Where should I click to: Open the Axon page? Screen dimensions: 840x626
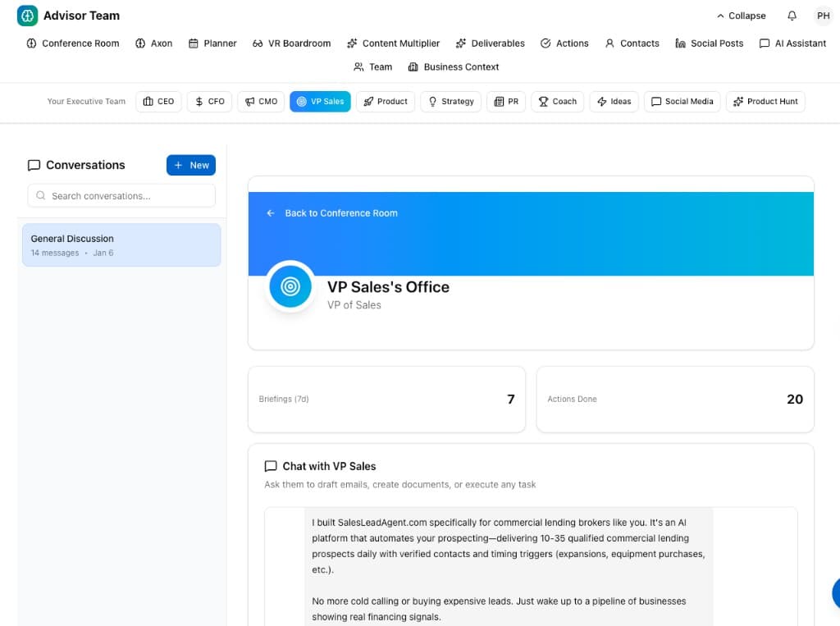(x=153, y=43)
